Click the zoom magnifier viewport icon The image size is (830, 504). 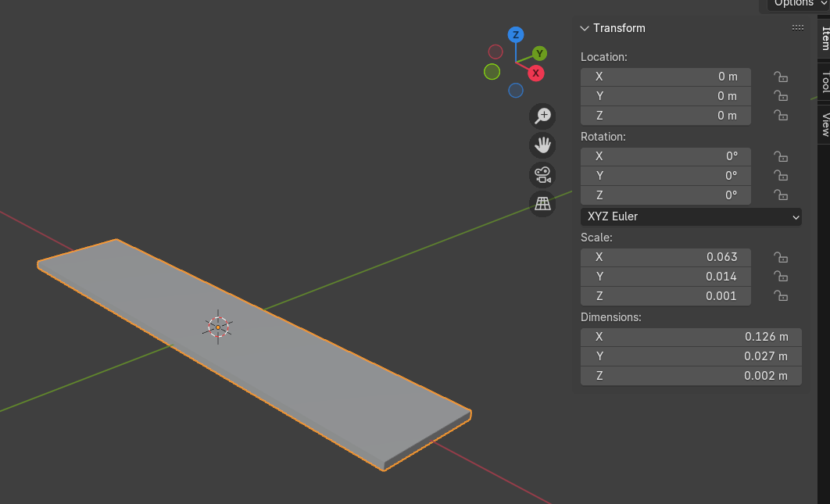[x=542, y=116]
